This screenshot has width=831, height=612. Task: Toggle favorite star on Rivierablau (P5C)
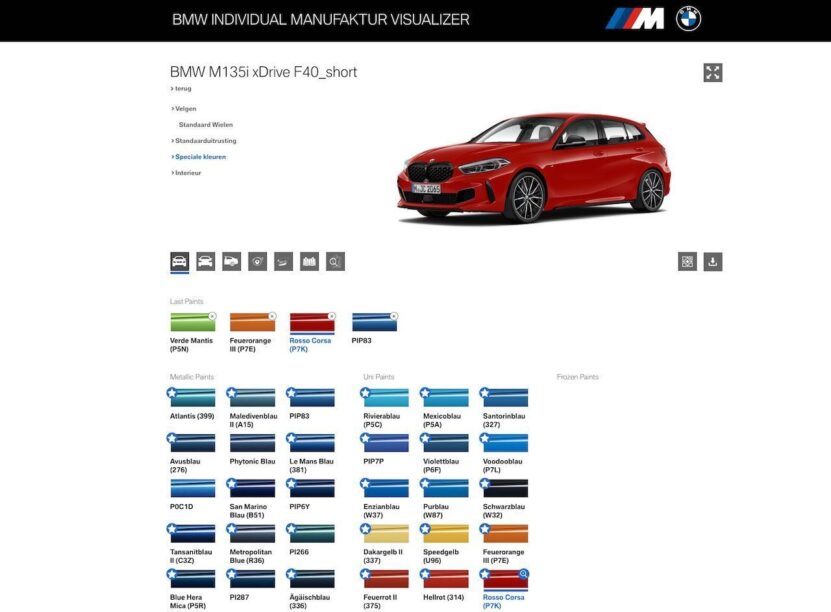(365, 393)
